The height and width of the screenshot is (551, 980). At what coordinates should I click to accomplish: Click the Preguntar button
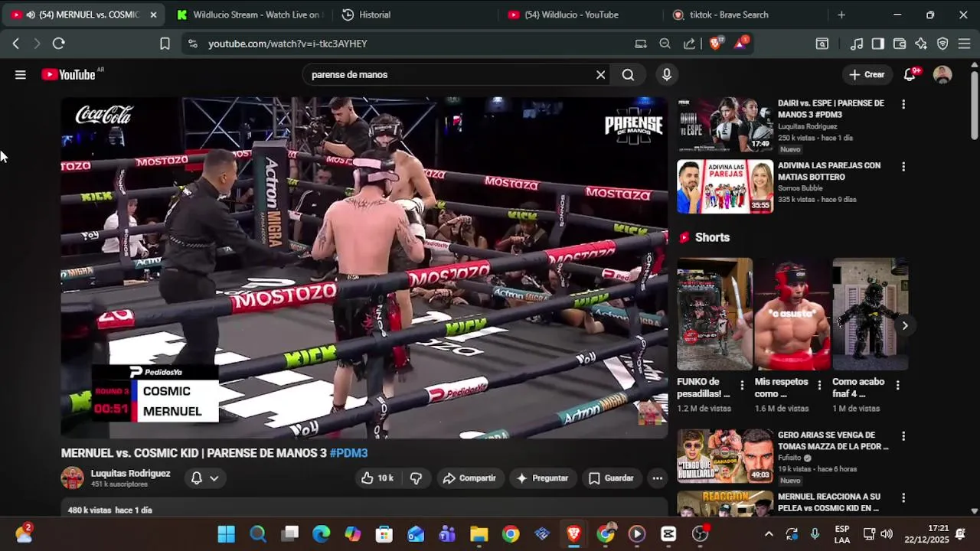coord(542,478)
